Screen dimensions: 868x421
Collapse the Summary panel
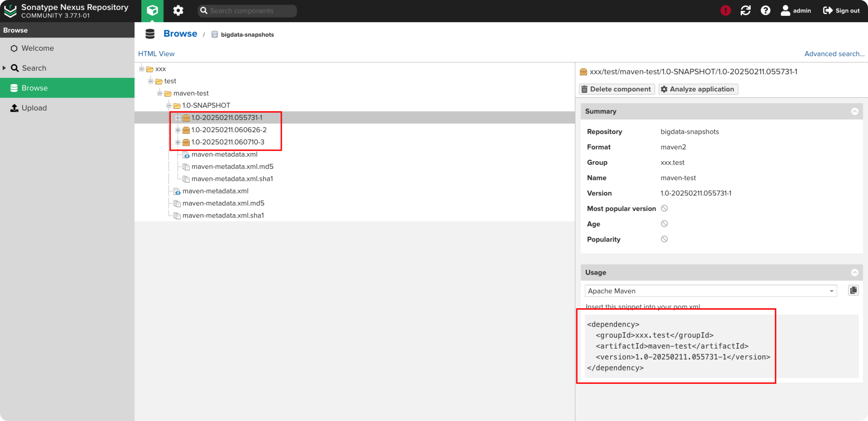pos(854,111)
